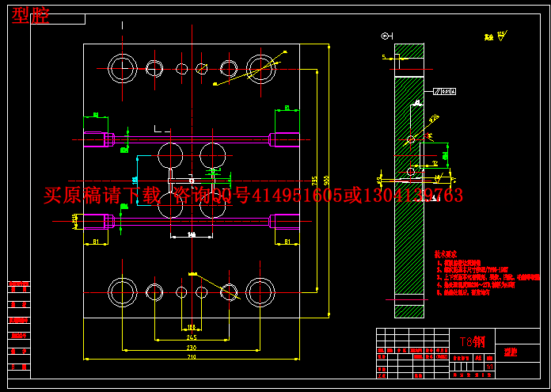Click the 技术要求 heading text

[x=446, y=254]
